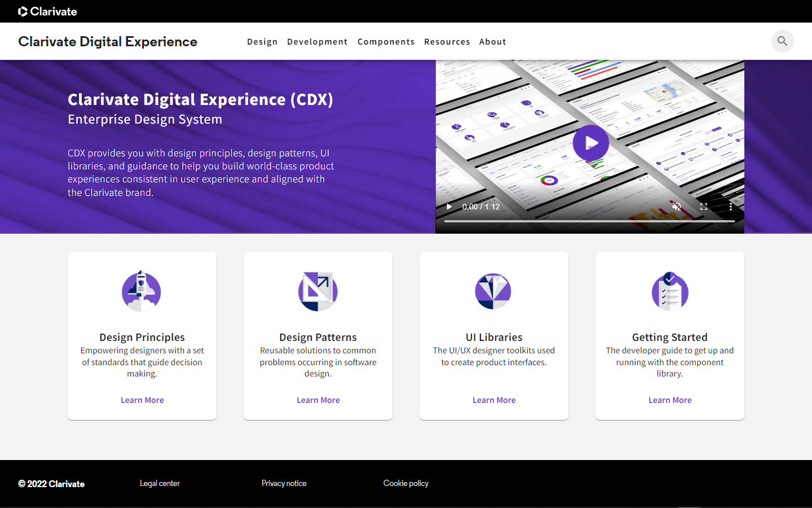The image size is (812, 508).
Task: Click the small play control in video bar
Action: tap(449, 207)
